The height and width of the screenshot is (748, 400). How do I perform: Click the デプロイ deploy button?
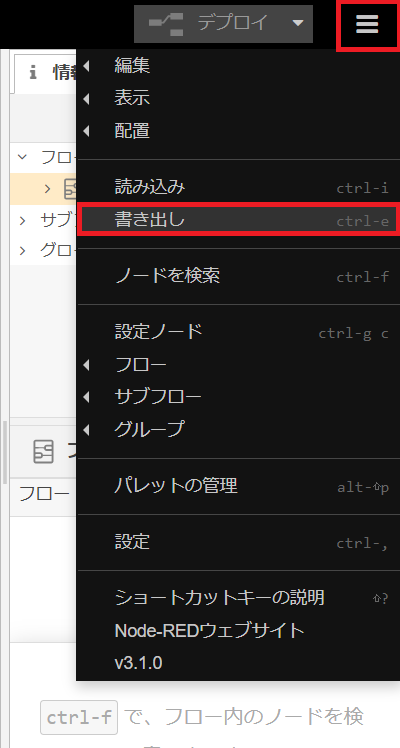(223, 23)
